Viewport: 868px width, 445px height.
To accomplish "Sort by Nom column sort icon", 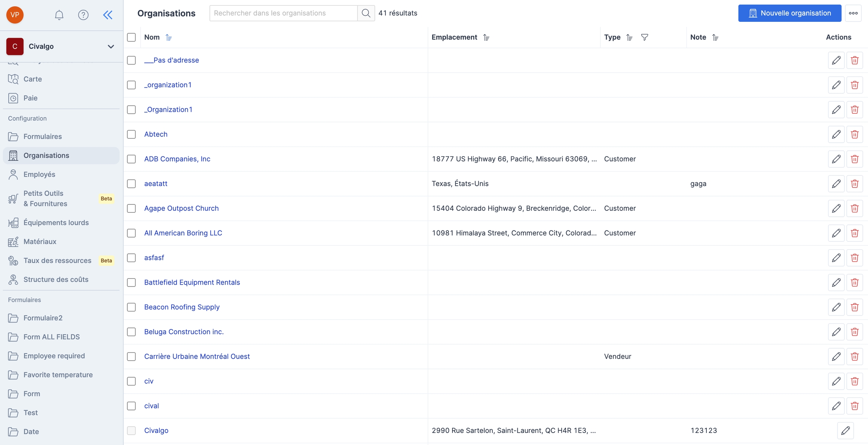I will click(169, 38).
